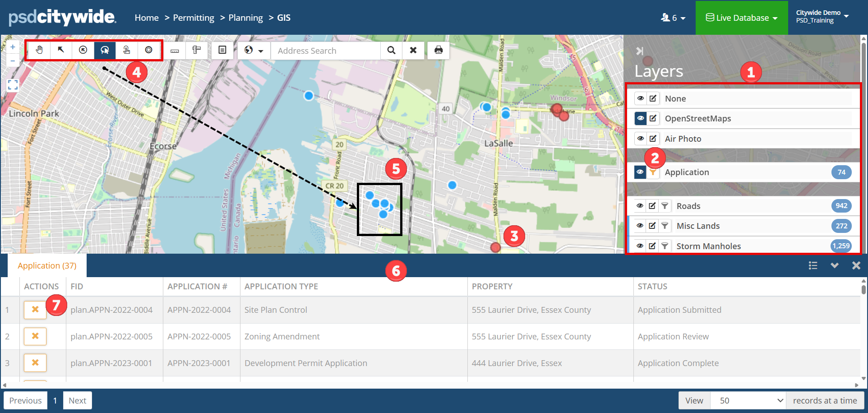Choose the ruler measure tool
Image resolution: width=868 pixels, height=413 pixels.
[x=175, y=50]
